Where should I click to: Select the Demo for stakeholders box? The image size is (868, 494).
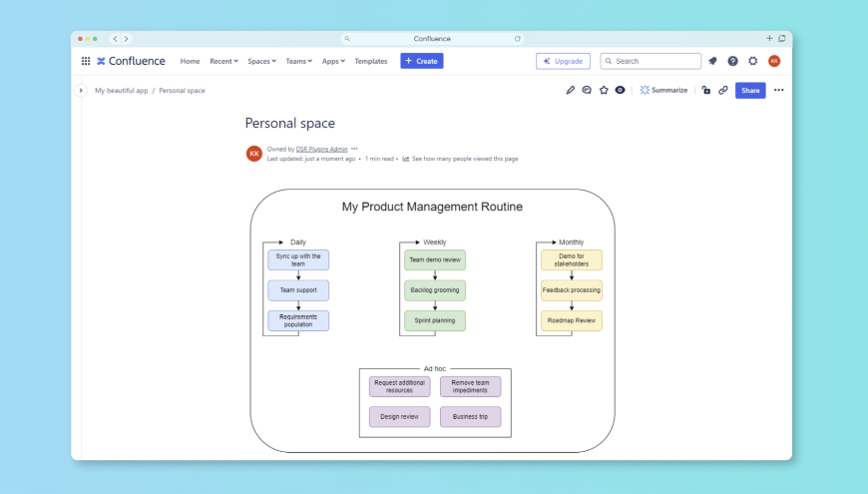coord(572,259)
